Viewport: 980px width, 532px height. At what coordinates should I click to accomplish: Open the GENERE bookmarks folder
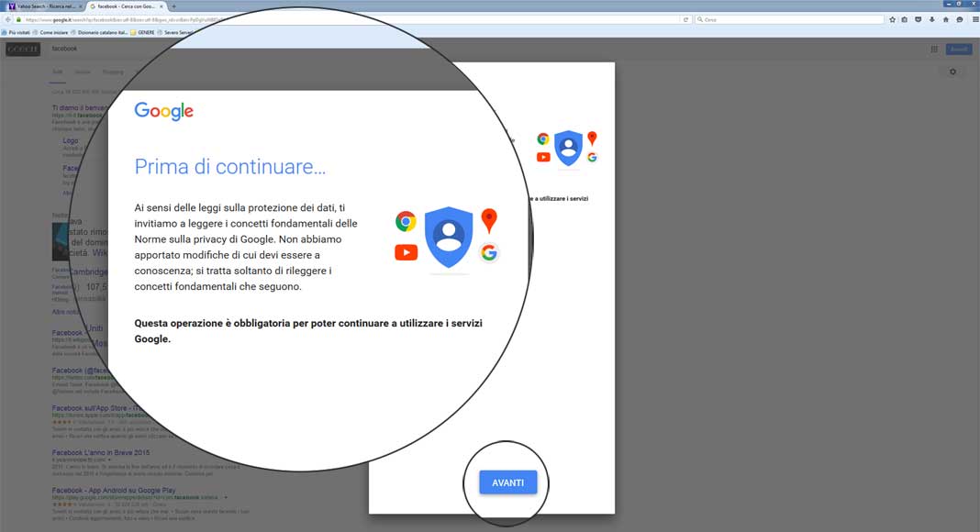pos(143,32)
